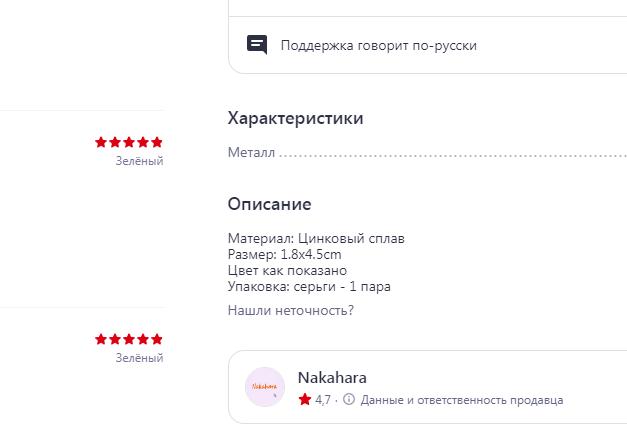The image size is (627, 436).
Task: Click the lower review's five-star rating
Action: [128, 340]
